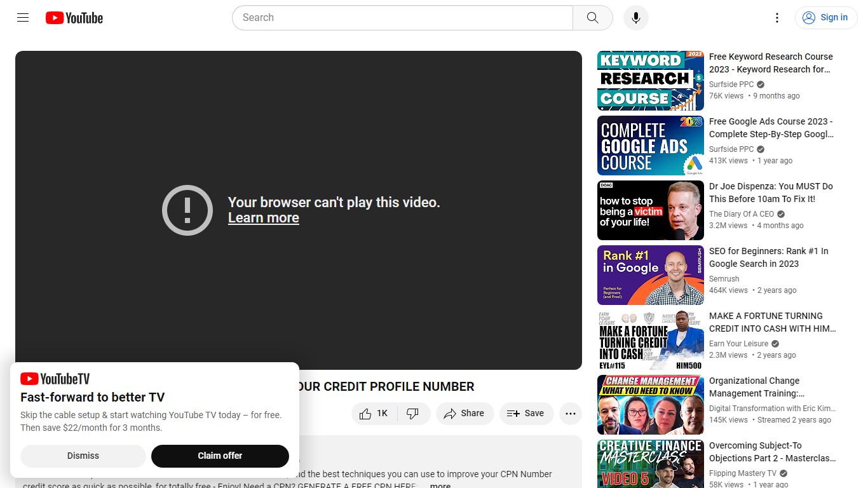The height and width of the screenshot is (488, 868).
Task: Open the three-dot settings menu
Action: pos(777,18)
